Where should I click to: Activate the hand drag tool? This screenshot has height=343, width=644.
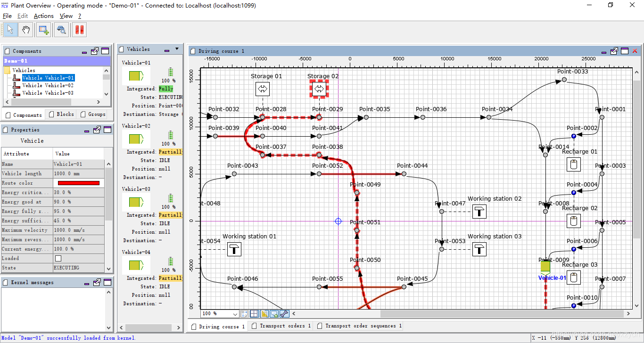26,30
